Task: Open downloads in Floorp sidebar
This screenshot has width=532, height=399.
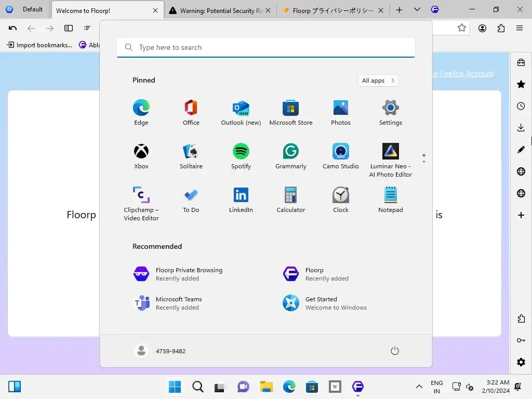Action: tap(521, 128)
